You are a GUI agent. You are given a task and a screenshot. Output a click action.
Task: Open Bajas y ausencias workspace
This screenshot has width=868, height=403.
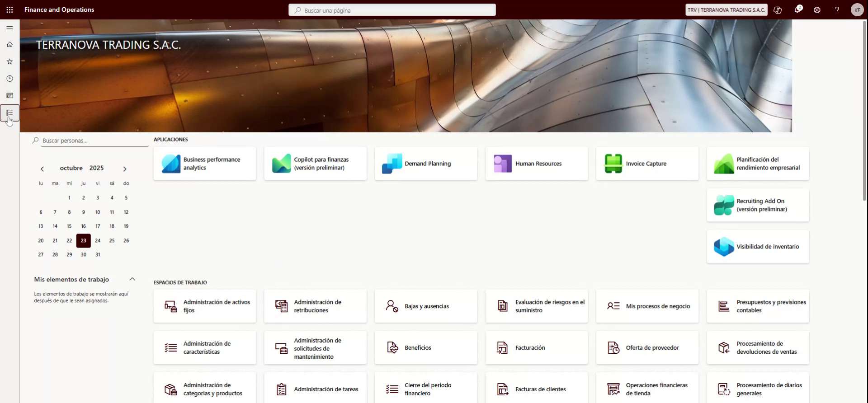click(x=426, y=306)
